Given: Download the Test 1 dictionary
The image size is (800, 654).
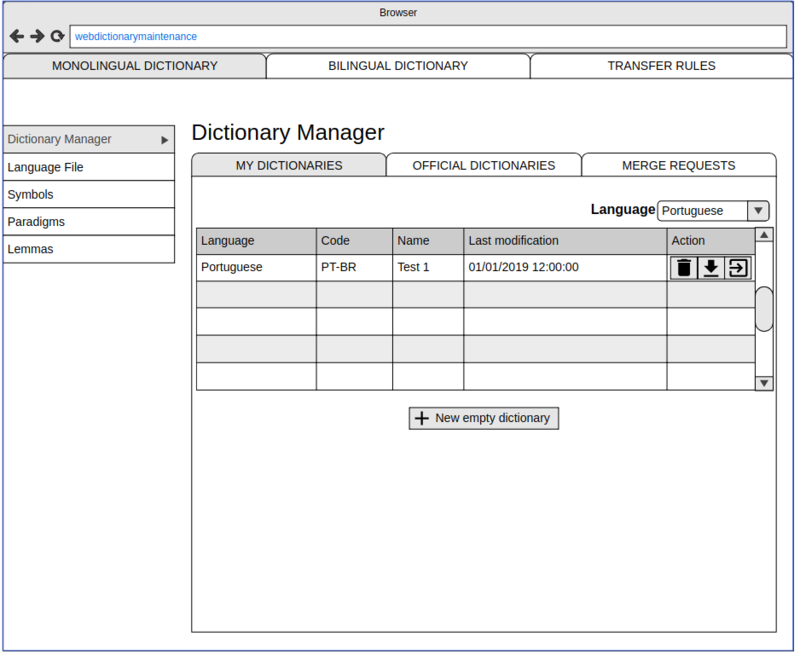Looking at the screenshot, I should 711,268.
